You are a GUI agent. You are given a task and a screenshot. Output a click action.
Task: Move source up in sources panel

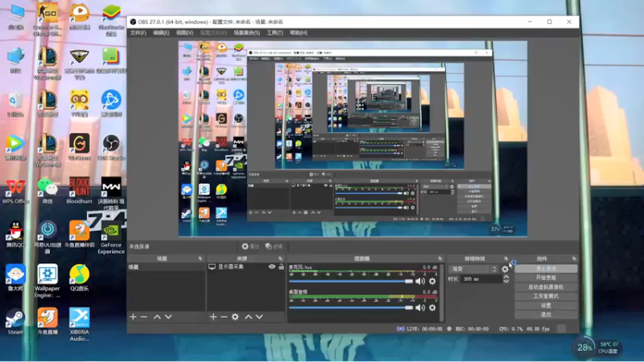click(249, 317)
